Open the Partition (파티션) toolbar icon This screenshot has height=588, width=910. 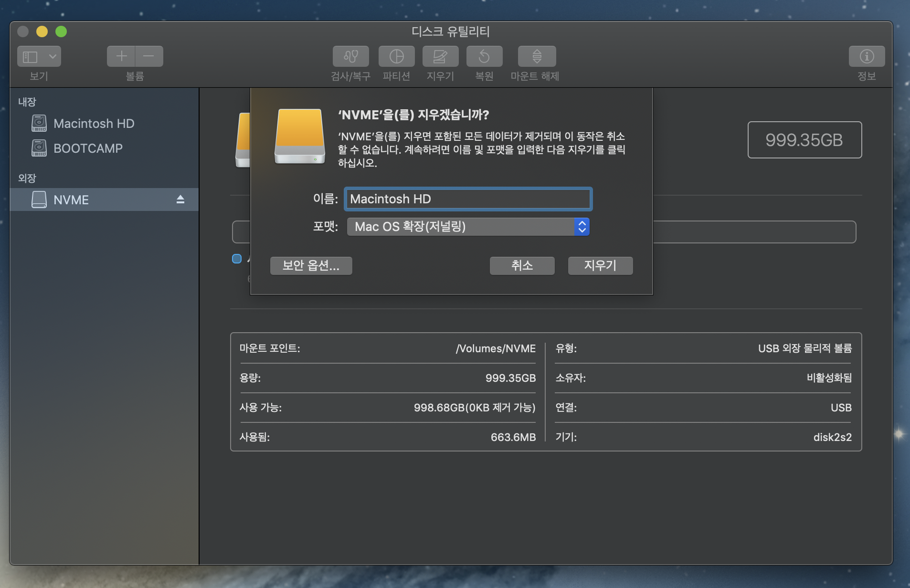pyautogui.click(x=396, y=56)
